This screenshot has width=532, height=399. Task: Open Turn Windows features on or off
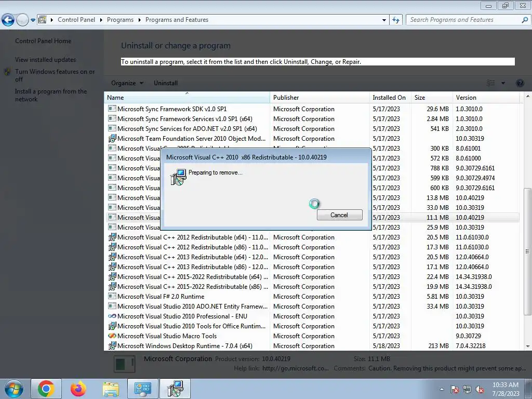(x=55, y=75)
